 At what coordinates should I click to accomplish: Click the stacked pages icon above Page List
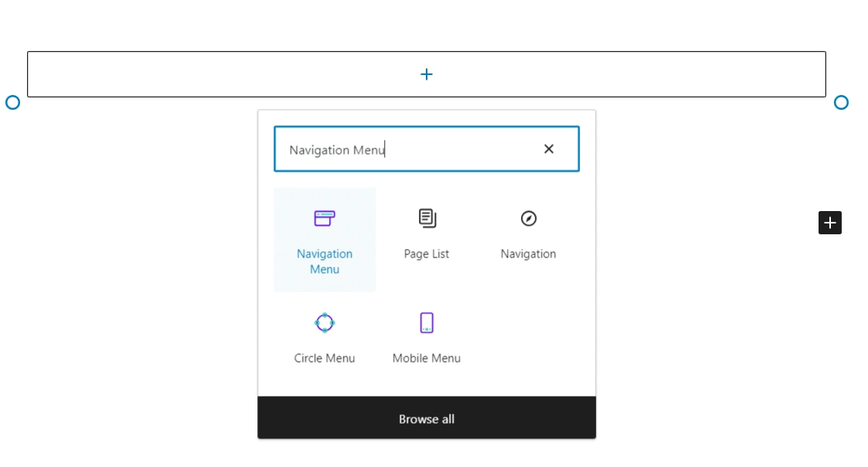(x=426, y=217)
